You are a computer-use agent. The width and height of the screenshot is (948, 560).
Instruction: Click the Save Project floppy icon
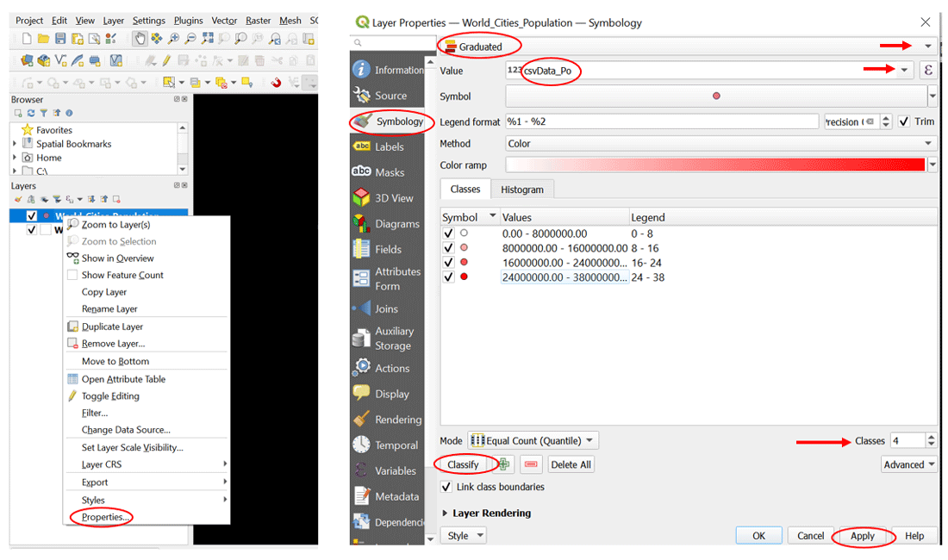point(60,39)
